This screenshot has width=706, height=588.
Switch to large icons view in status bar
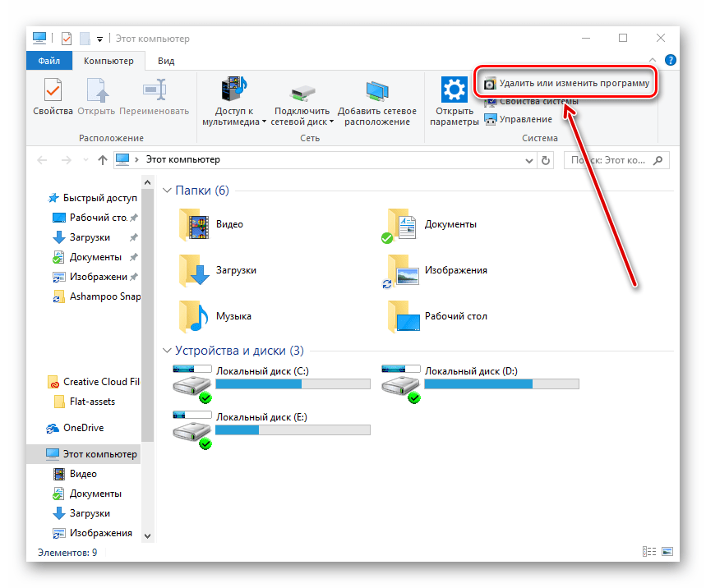(667, 553)
